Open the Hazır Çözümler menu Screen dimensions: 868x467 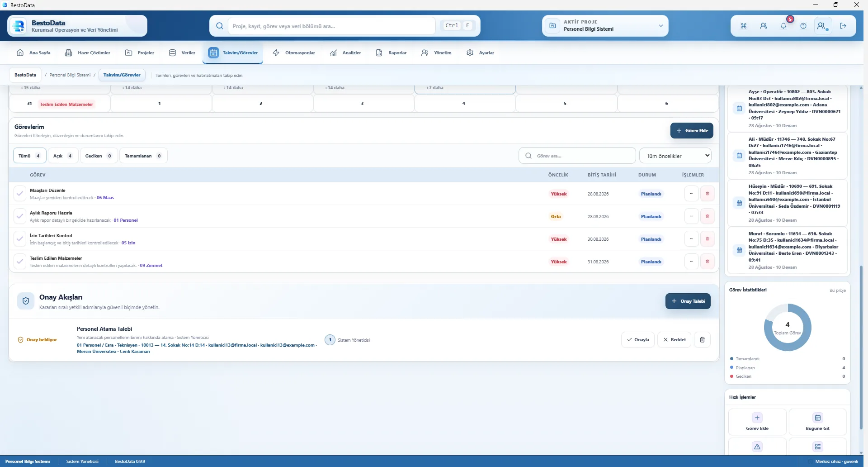tap(88, 53)
